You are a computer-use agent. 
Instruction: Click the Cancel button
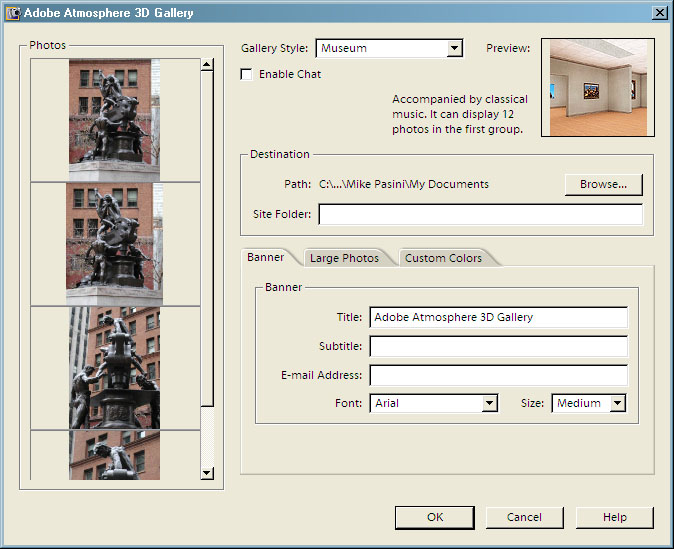click(x=524, y=517)
